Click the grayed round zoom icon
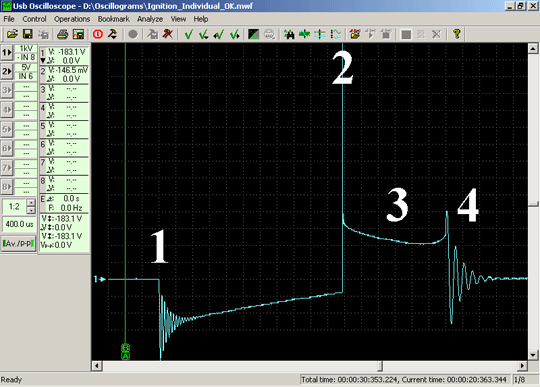Image resolution: width=540 pixels, height=387 pixels. tap(269, 34)
